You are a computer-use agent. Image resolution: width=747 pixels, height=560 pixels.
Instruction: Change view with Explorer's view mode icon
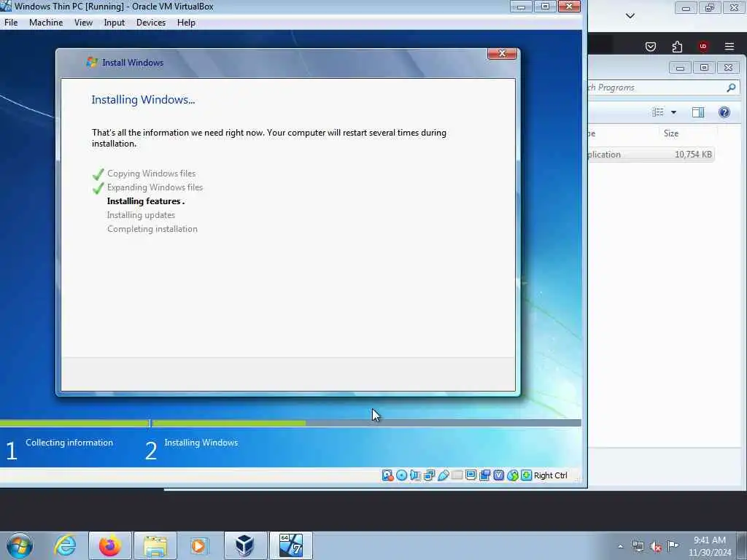point(658,112)
